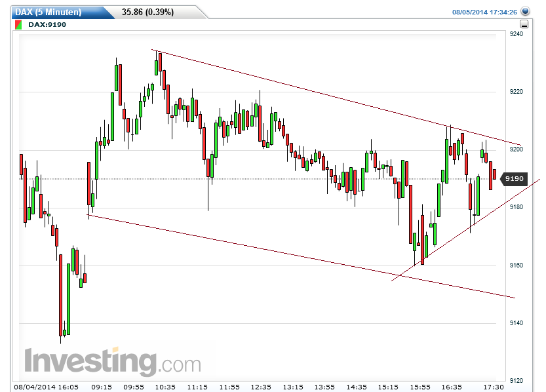This screenshot has width=546, height=392.
Task: Click the 14:35 time axis label
Action: [357, 387]
